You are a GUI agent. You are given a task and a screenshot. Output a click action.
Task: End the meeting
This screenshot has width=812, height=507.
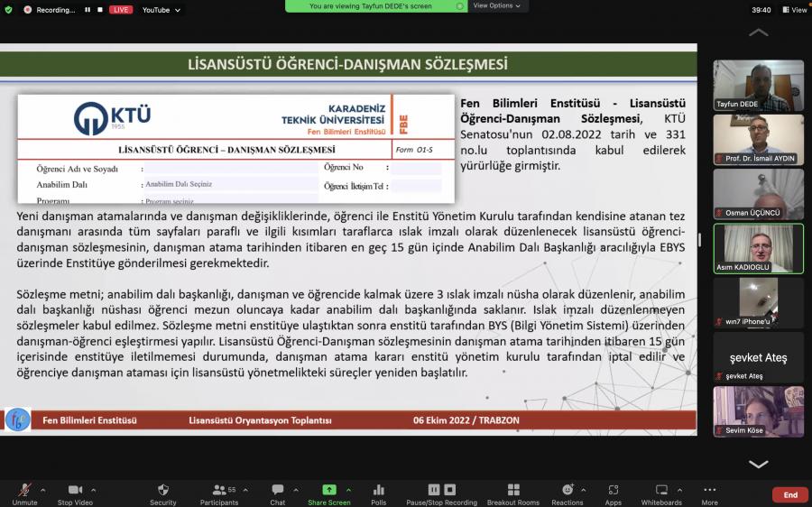click(790, 495)
